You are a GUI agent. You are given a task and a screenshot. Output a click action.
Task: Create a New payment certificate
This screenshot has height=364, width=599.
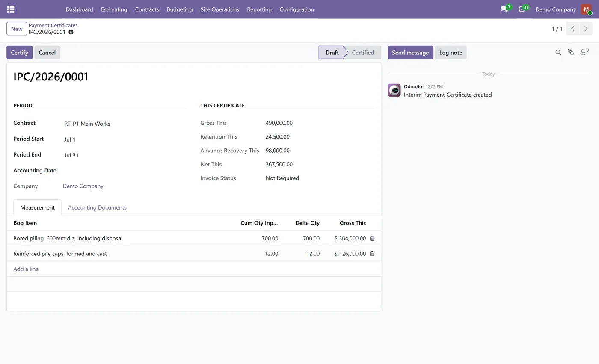coord(17,29)
